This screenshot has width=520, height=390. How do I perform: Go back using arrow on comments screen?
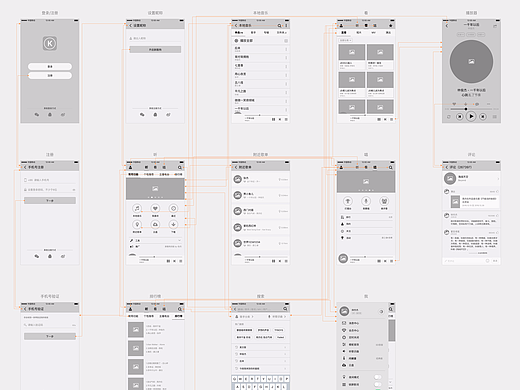[447, 167]
